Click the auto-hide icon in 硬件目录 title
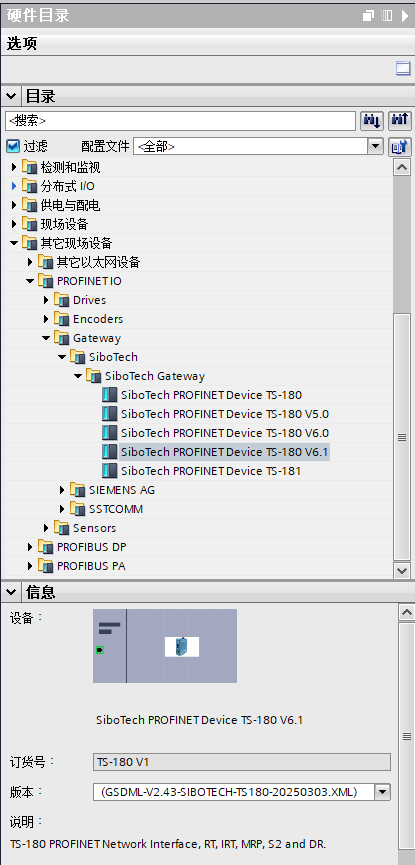 [387, 15]
